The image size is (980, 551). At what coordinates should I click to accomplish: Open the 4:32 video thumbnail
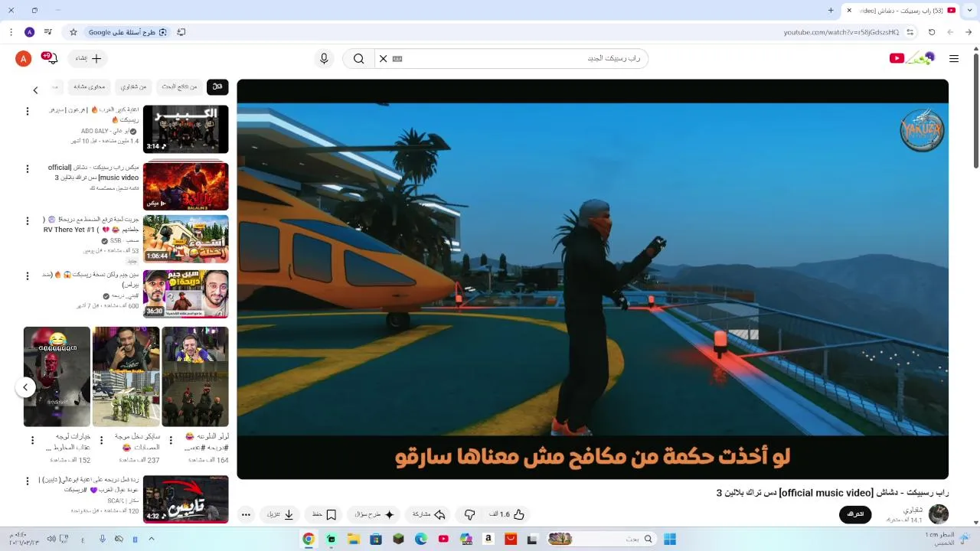click(x=185, y=499)
